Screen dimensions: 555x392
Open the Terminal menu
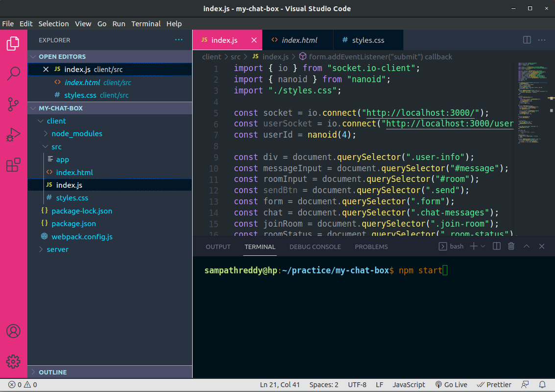coord(146,24)
